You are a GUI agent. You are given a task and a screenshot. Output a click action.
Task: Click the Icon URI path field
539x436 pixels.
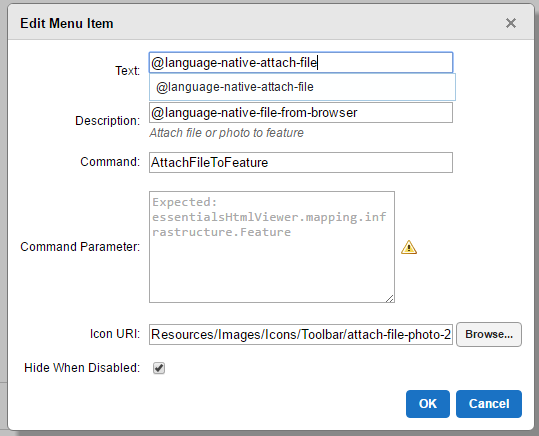point(301,334)
